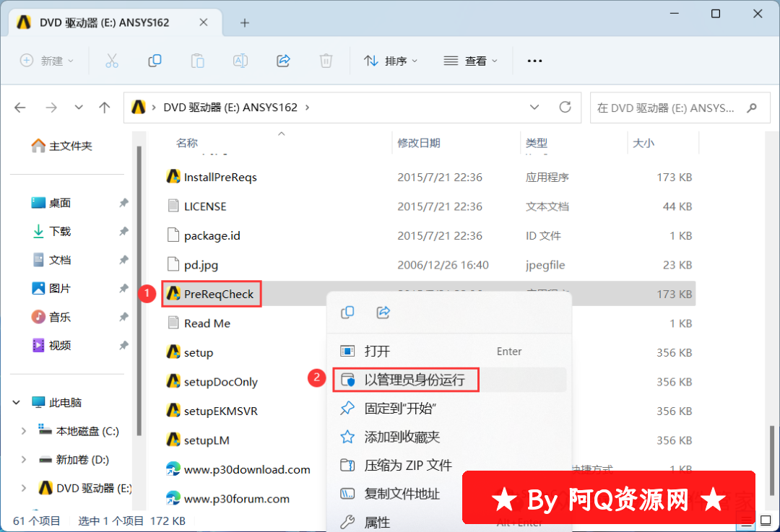
Task: Click the Paste clipboard toolbar icon
Action: pos(197,61)
